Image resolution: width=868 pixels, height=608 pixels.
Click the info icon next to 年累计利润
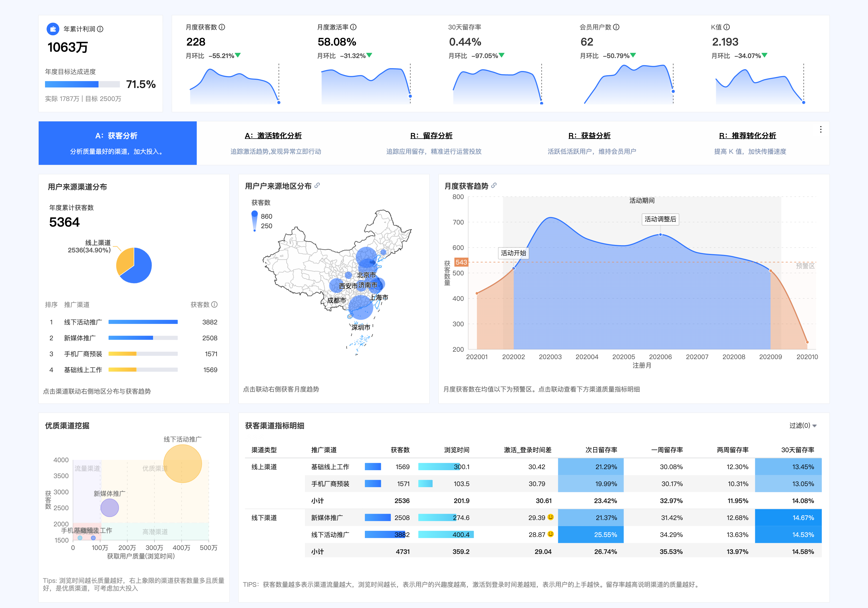(x=100, y=29)
